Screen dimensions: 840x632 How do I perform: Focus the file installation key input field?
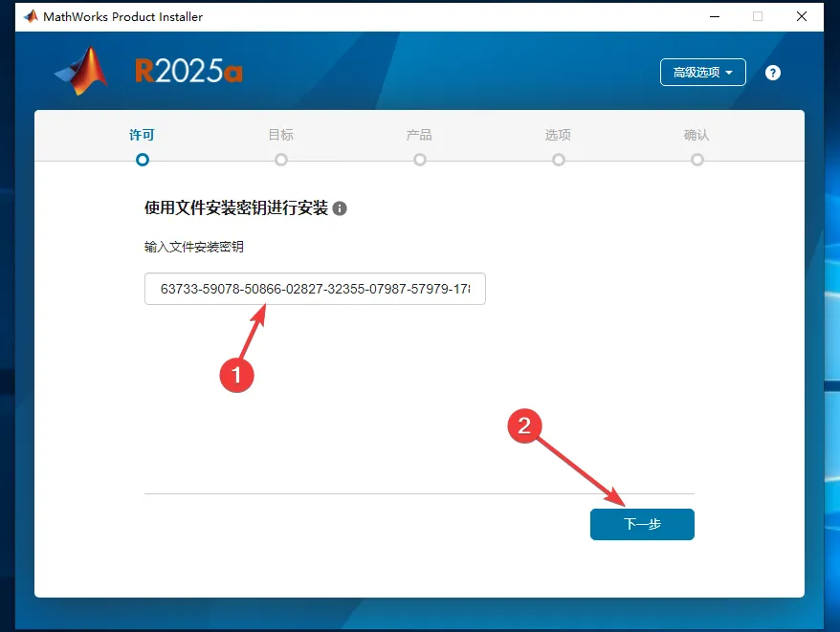(315, 289)
